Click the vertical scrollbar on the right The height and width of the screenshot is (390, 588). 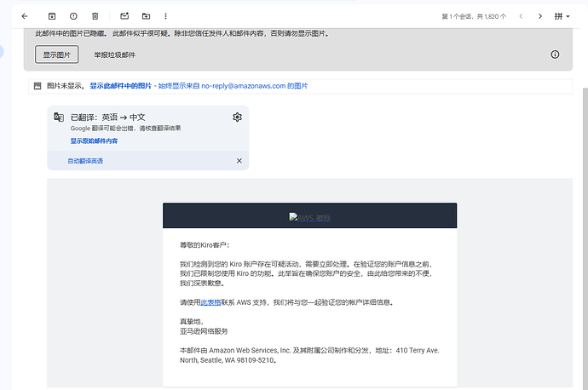pos(585,239)
